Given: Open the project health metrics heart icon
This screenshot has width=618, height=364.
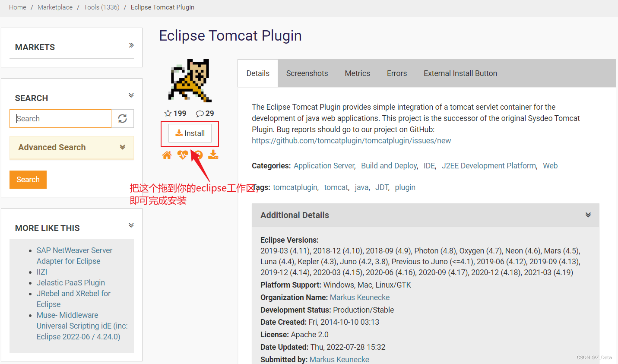Looking at the screenshot, I should (182, 155).
